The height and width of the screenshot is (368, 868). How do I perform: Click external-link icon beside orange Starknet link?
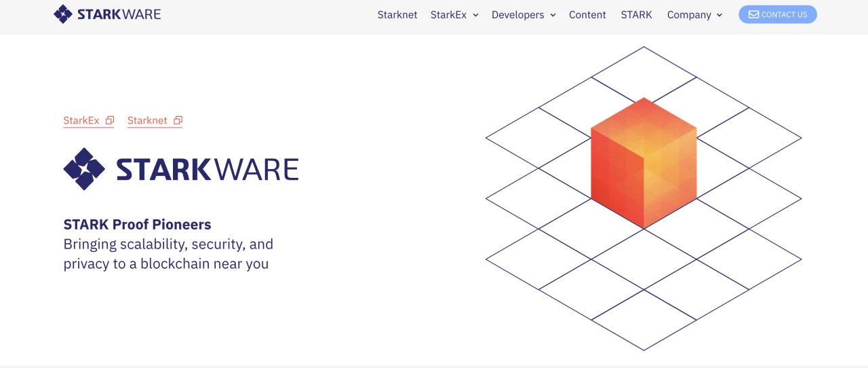178,120
